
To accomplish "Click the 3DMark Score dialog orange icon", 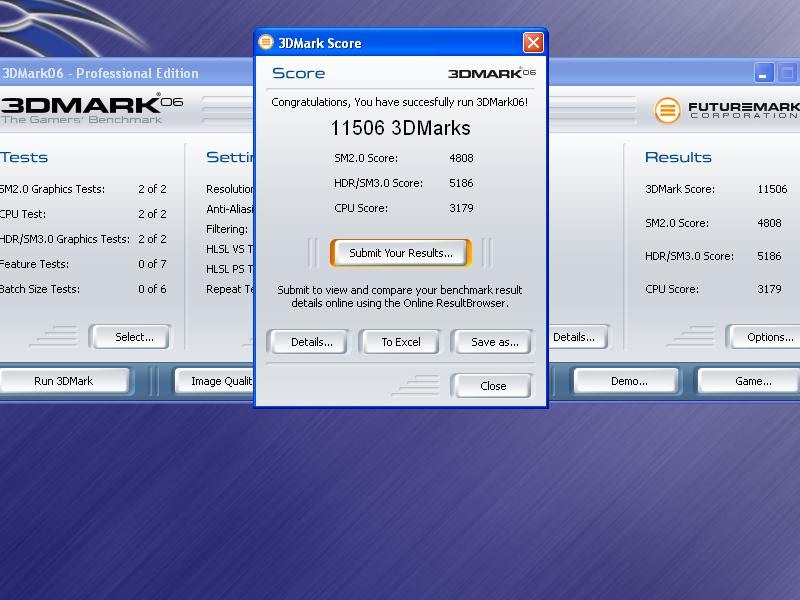I will [x=266, y=42].
